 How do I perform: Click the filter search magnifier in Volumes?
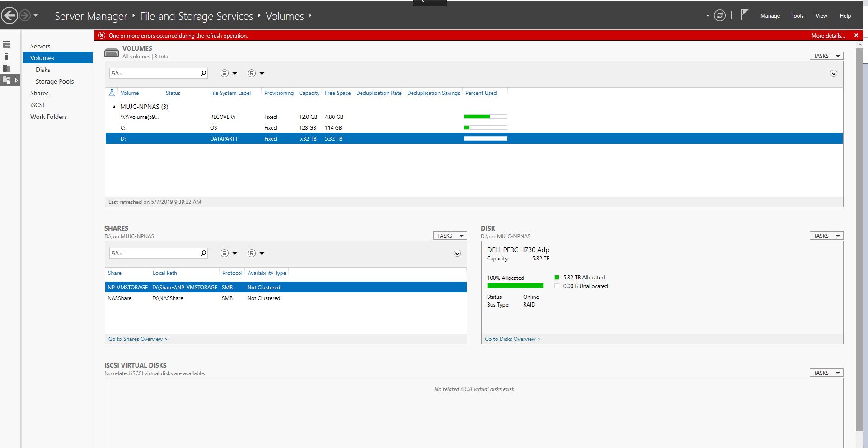point(203,73)
